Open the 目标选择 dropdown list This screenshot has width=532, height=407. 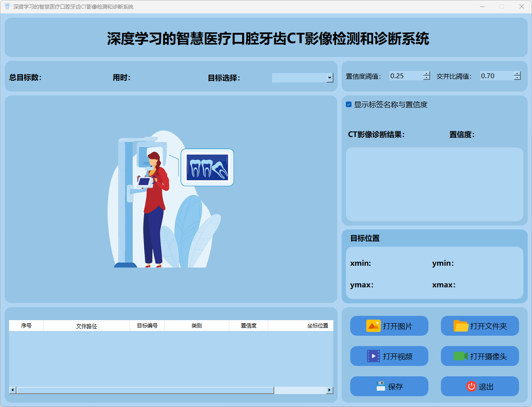329,78
